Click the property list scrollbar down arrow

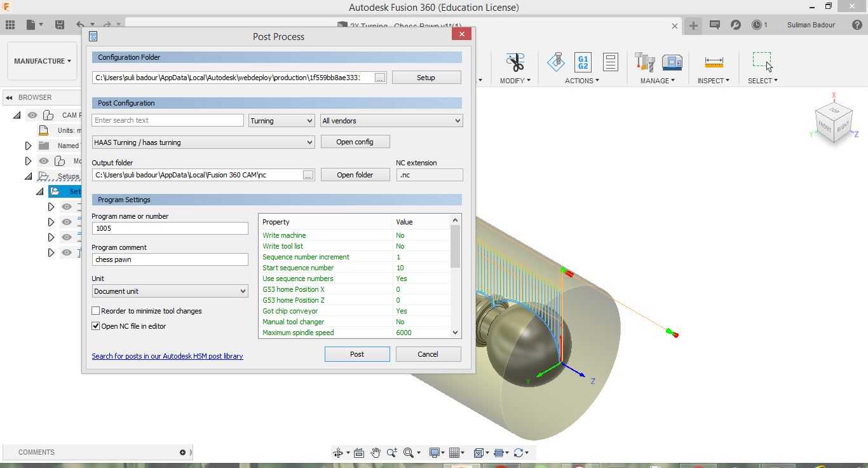[455, 333]
